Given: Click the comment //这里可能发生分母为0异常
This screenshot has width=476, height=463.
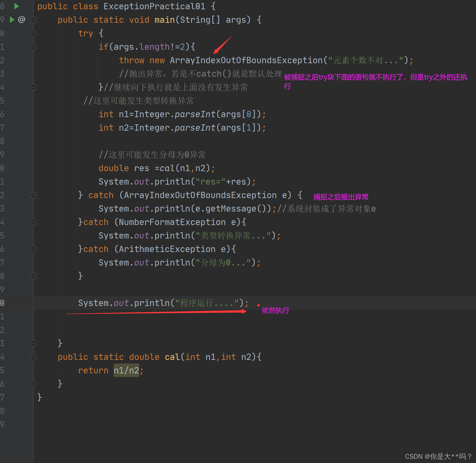Looking at the screenshot, I should pyautogui.click(x=152, y=155).
